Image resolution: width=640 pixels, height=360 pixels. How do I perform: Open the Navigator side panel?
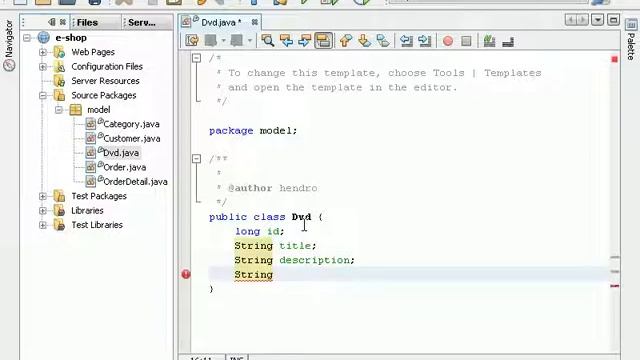(9, 45)
